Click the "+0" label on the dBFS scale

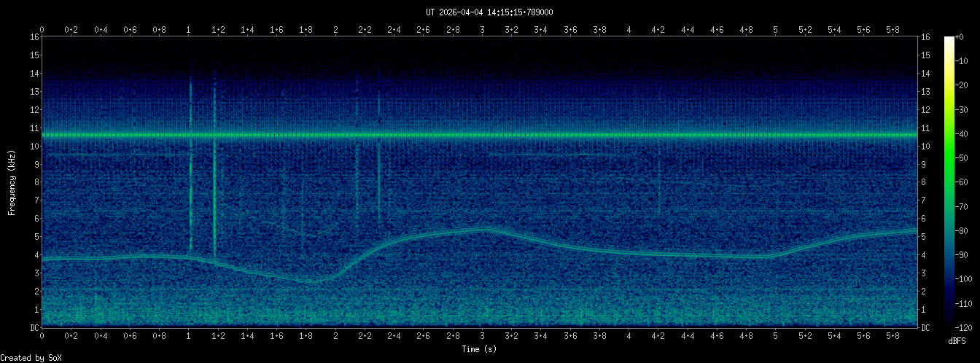pyautogui.click(x=965, y=37)
